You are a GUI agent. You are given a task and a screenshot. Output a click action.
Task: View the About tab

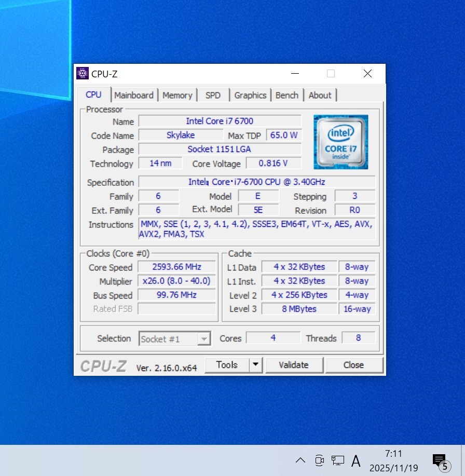click(x=320, y=95)
